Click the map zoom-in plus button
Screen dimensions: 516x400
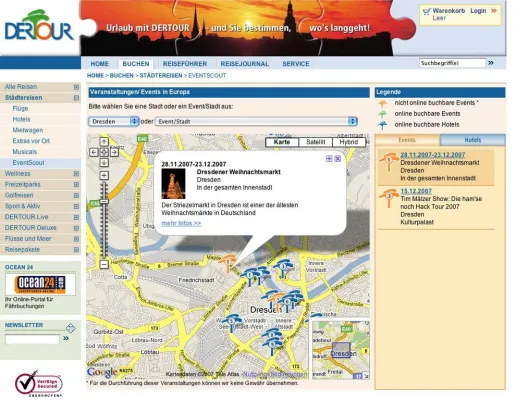click(104, 175)
